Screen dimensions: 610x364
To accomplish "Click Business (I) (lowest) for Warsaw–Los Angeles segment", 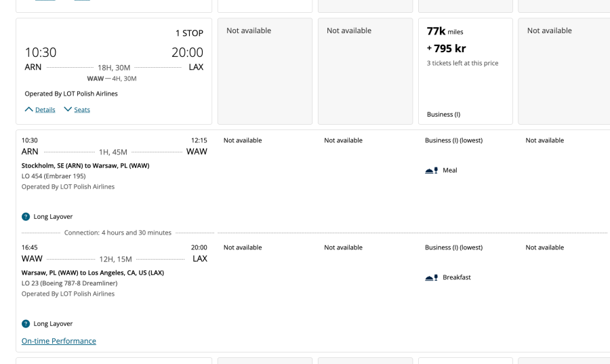I will [453, 247].
